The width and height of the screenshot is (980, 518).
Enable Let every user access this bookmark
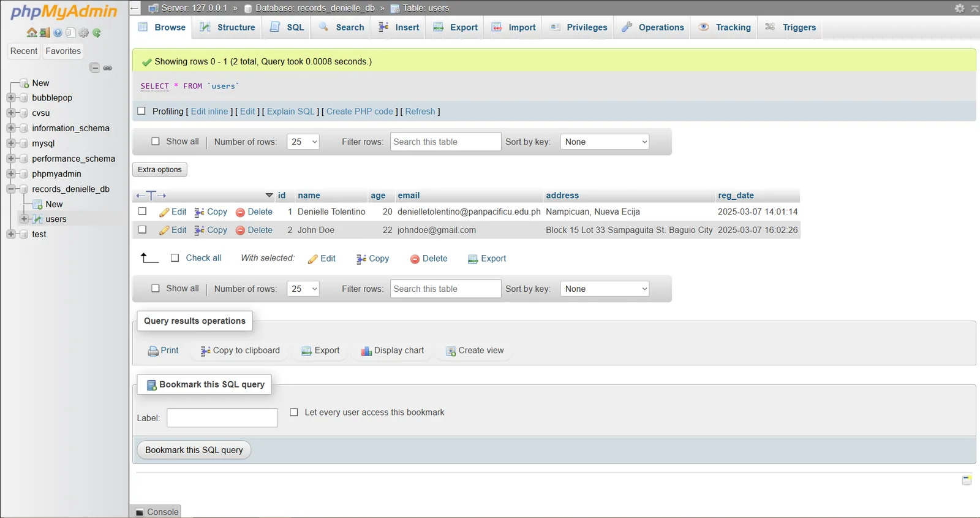pos(294,412)
